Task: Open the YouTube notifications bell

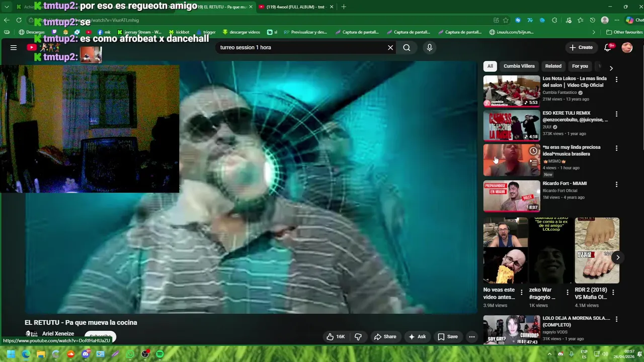Action: (608, 47)
